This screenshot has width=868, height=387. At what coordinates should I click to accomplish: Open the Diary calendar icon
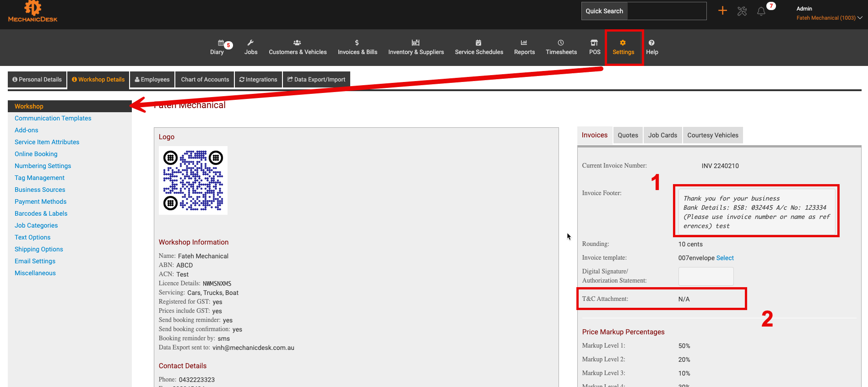pyautogui.click(x=221, y=43)
